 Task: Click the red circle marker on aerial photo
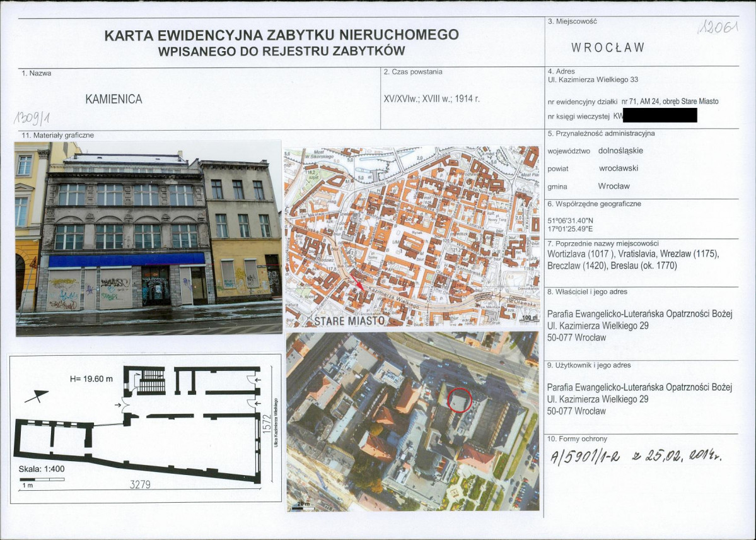[x=460, y=400]
